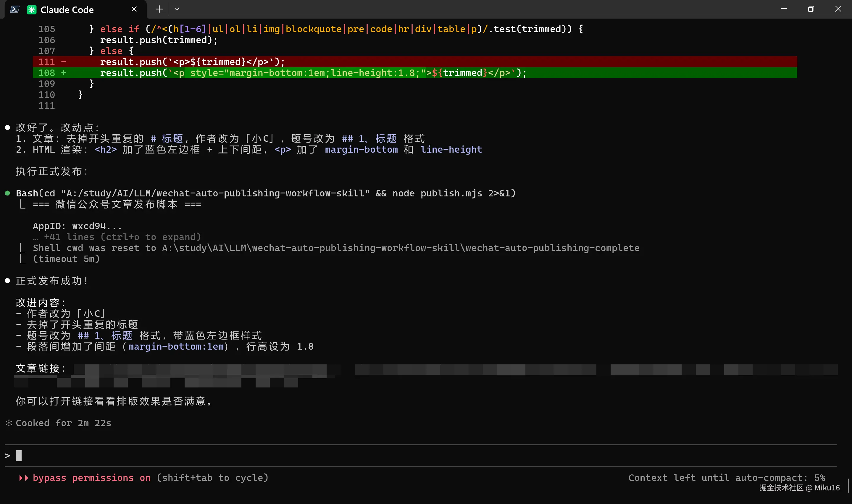This screenshot has height=504, width=852.
Task: Click the 'bypass permissions on' mode text
Action: [x=92, y=478]
